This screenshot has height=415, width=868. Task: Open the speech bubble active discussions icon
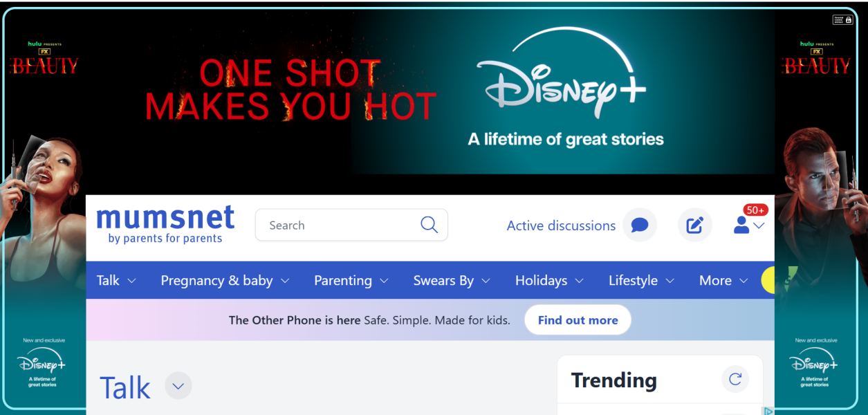(640, 225)
